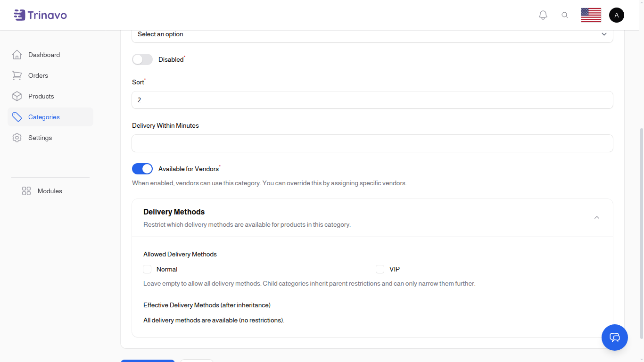
Task: Tick the VIP delivery method checkbox
Action: point(380,269)
